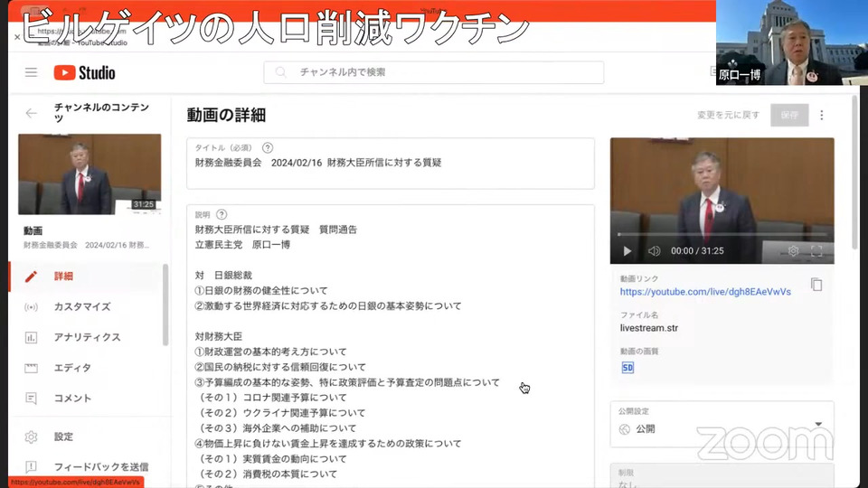
Task: Click the search magnifier icon
Action: click(x=280, y=72)
